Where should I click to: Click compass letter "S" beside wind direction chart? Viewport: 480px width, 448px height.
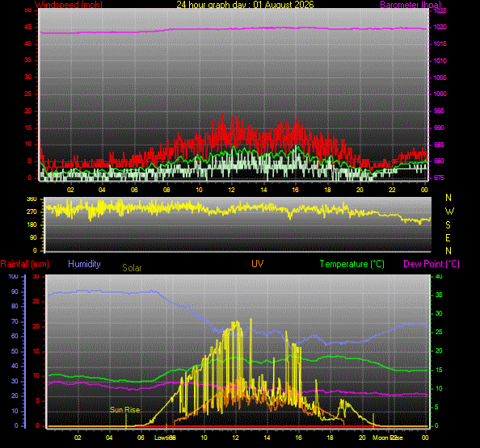click(x=448, y=225)
